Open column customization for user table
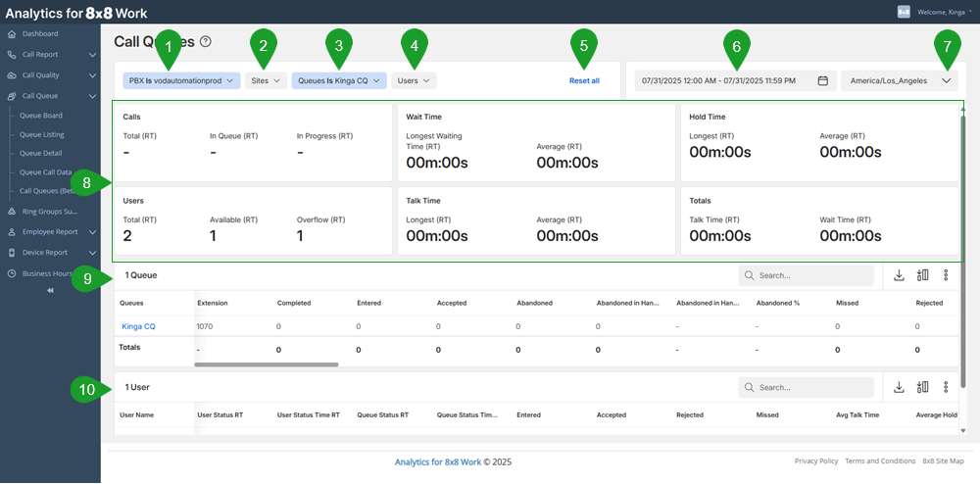Image resolution: width=980 pixels, height=484 pixels. click(922, 387)
